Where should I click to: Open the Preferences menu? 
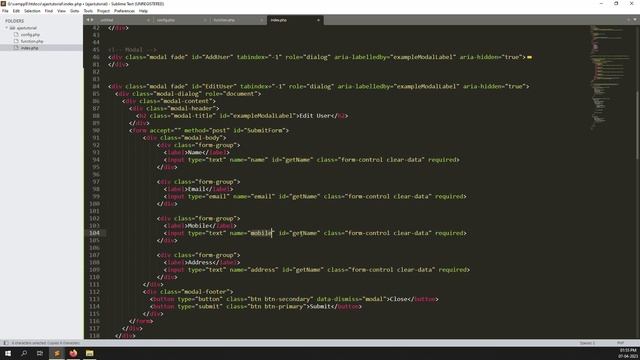(x=124, y=11)
